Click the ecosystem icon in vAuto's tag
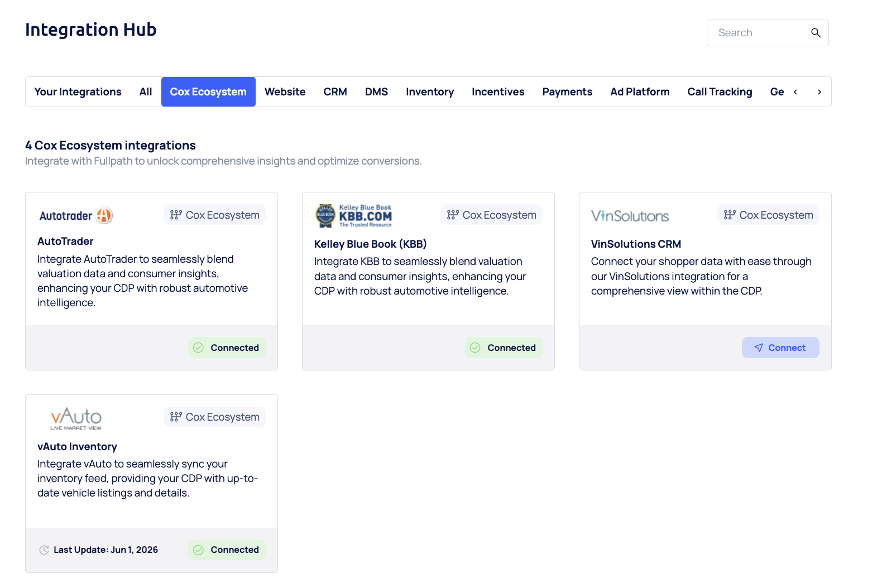Image resolution: width=882 pixels, height=588 pixels. (176, 417)
